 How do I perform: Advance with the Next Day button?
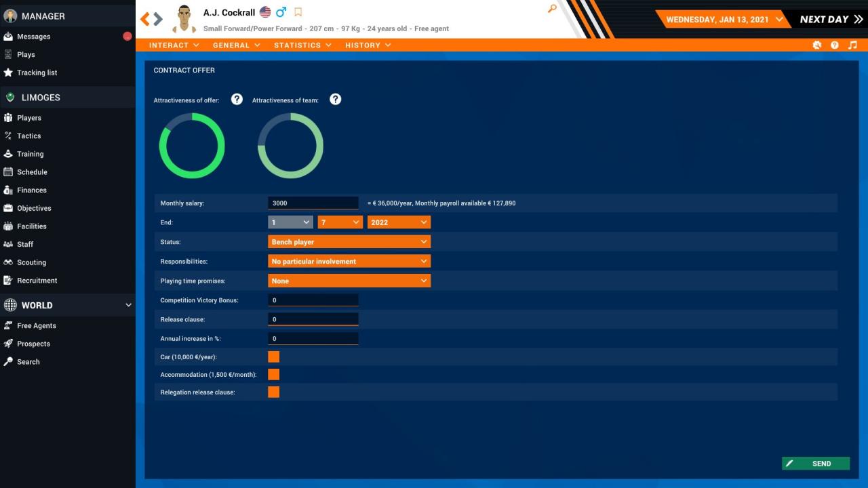tap(831, 19)
